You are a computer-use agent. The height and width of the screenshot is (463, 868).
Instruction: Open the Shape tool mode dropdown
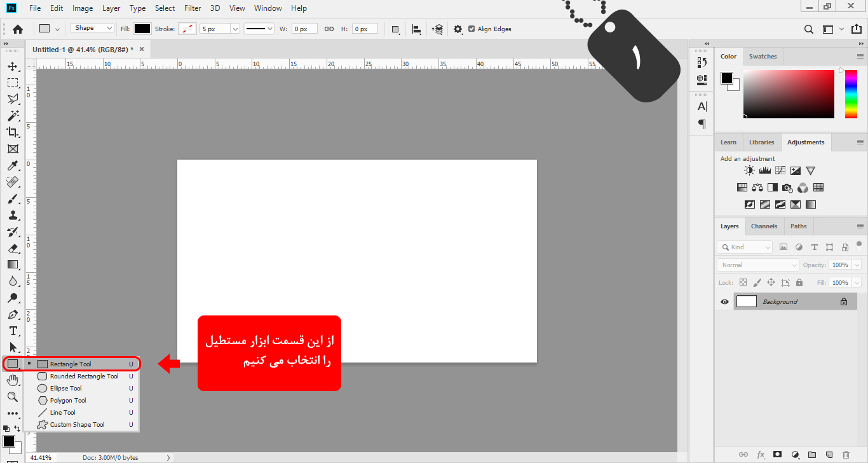click(x=92, y=28)
